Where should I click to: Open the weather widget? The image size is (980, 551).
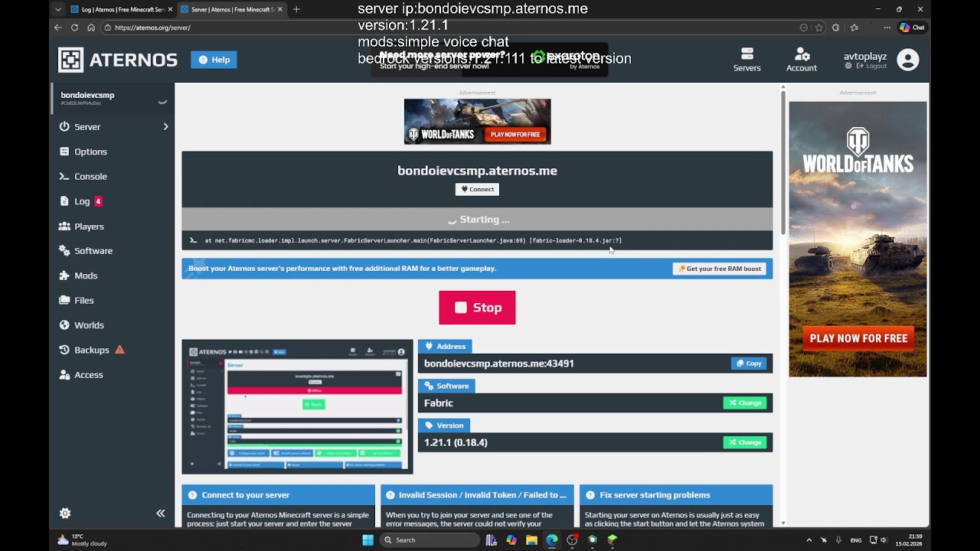point(82,540)
